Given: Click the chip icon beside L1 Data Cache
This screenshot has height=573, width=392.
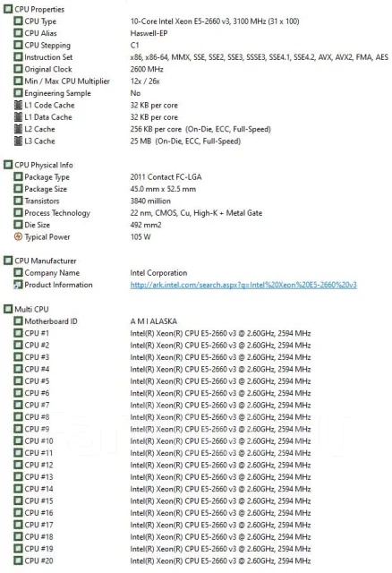Looking at the screenshot, I should pos(18,117).
